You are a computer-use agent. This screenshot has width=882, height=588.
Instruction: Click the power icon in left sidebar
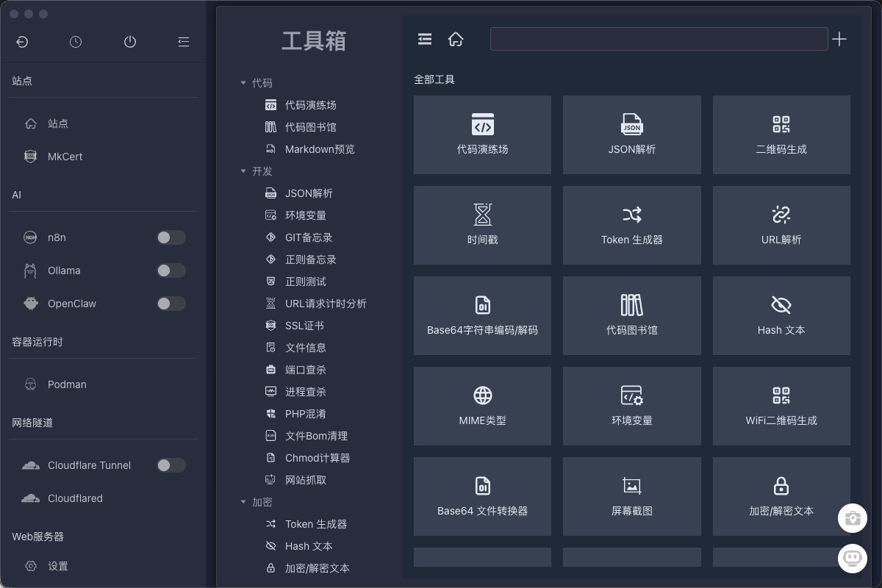(x=130, y=42)
